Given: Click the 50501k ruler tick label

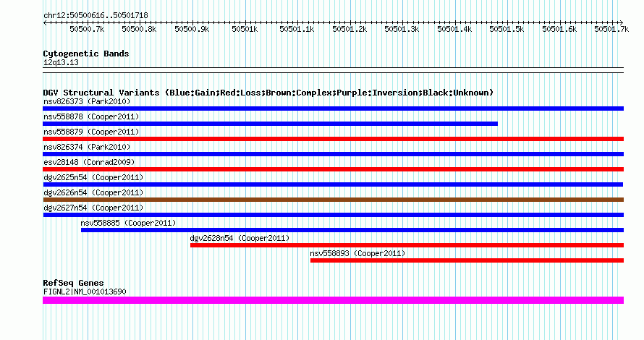Looking at the screenshot, I should [245, 29].
